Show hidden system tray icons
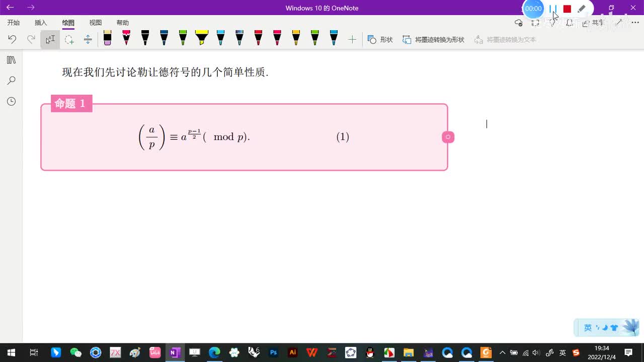The height and width of the screenshot is (362, 644). 502,352
